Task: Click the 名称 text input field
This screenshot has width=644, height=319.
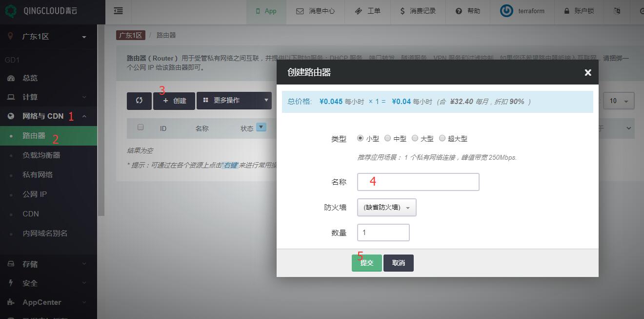Action: (x=418, y=182)
